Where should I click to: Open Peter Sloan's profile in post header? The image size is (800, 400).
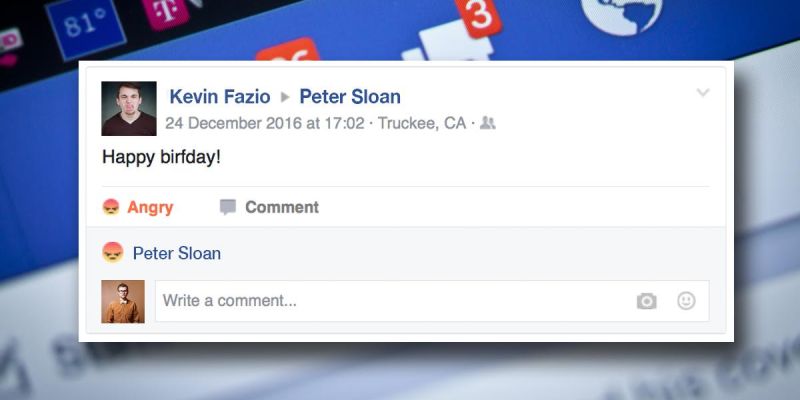click(x=350, y=96)
